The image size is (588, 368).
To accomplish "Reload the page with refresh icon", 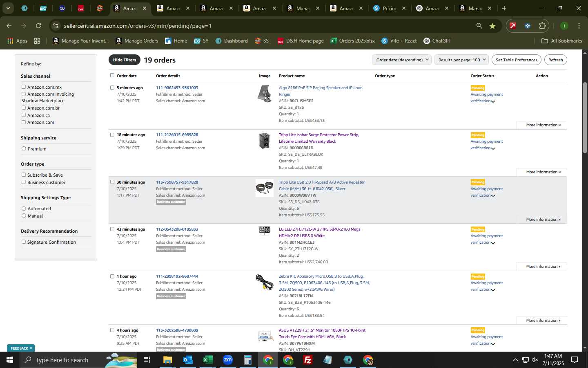I will (38, 26).
